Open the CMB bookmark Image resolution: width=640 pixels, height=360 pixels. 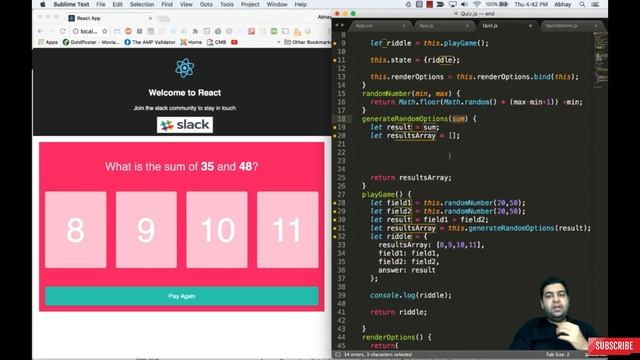[x=217, y=42]
